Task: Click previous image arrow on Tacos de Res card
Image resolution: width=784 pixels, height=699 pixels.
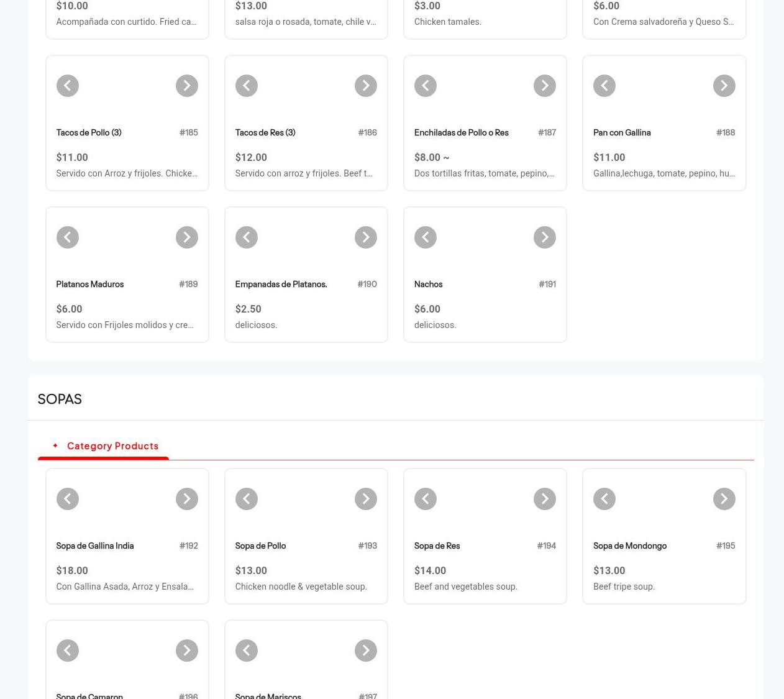Action: pos(246,86)
